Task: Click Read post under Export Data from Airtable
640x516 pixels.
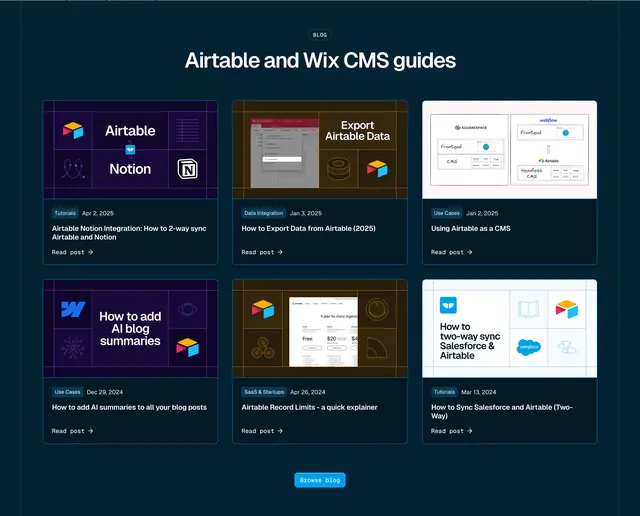Action: [262, 252]
